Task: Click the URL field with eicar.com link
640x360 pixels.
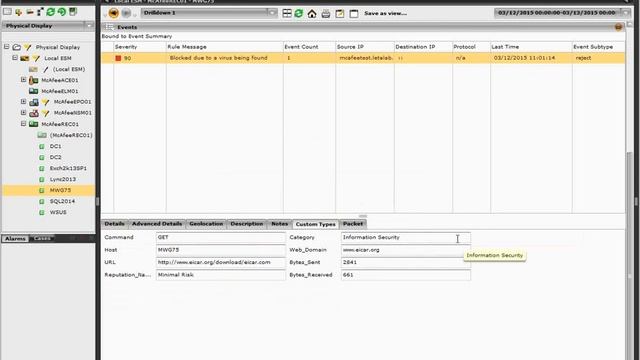Action: (221, 262)
